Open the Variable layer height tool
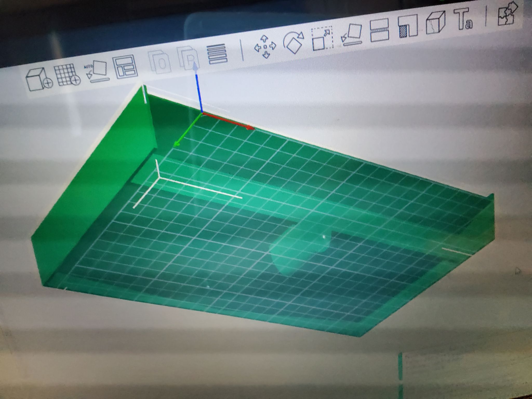 pos(217,54)
